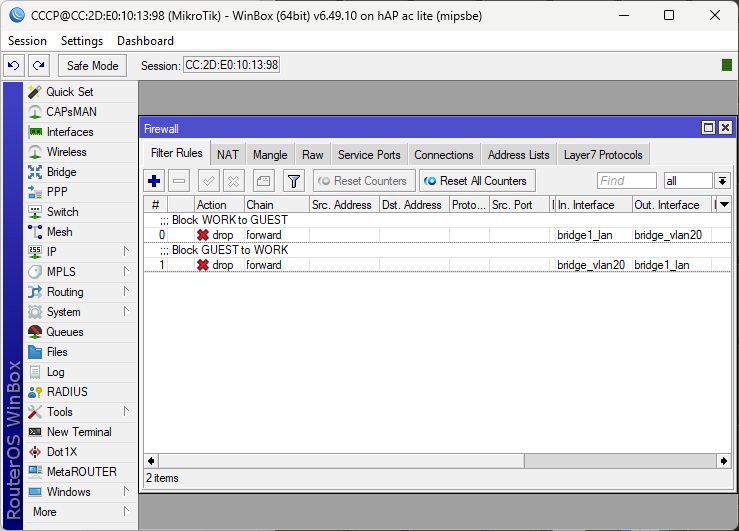Sort by In. Interface column header

pos(593,205)
